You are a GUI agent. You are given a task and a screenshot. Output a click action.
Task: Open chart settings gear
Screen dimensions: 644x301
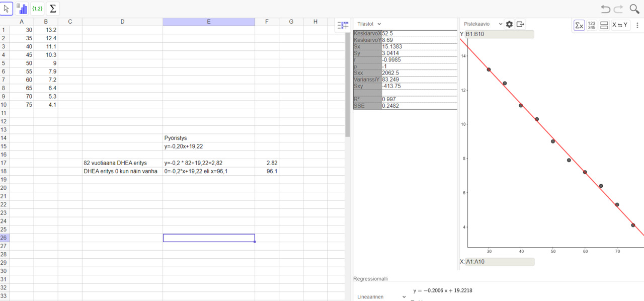tap(509, 24)
